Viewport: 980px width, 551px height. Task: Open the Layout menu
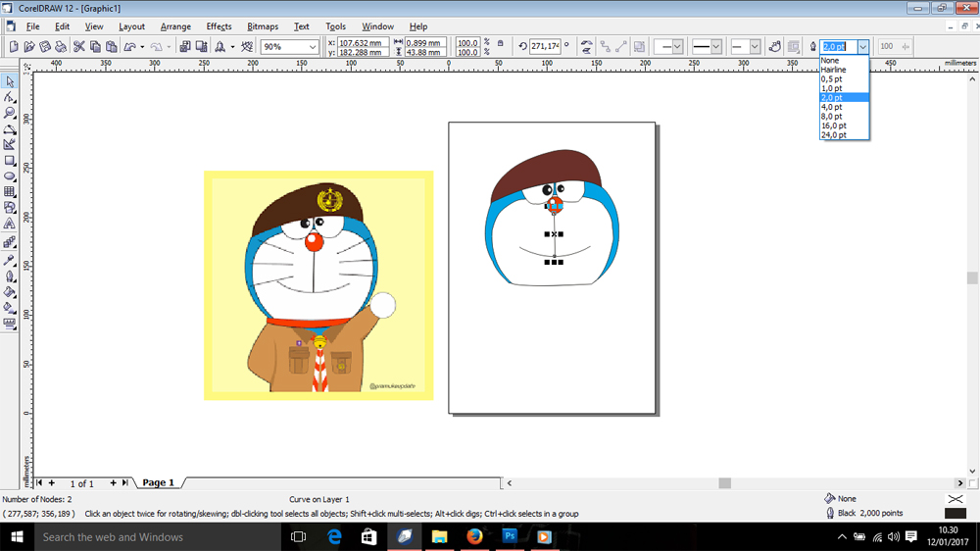point(131,26)
